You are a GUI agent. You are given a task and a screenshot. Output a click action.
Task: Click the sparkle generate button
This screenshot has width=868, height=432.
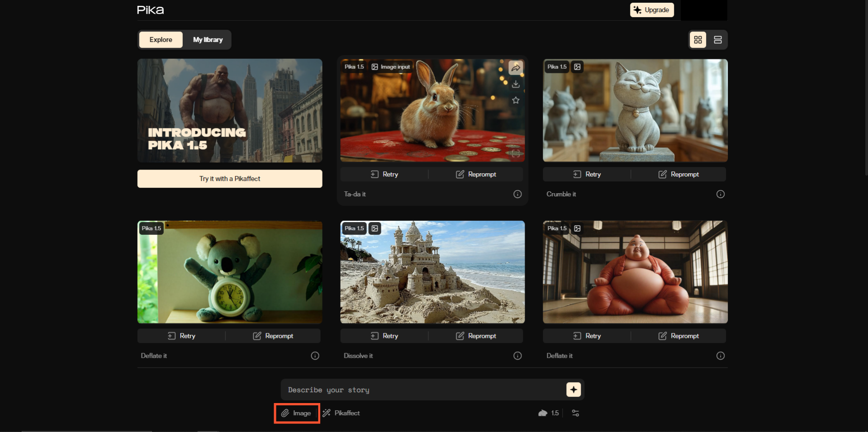click(x=573, y=389)
